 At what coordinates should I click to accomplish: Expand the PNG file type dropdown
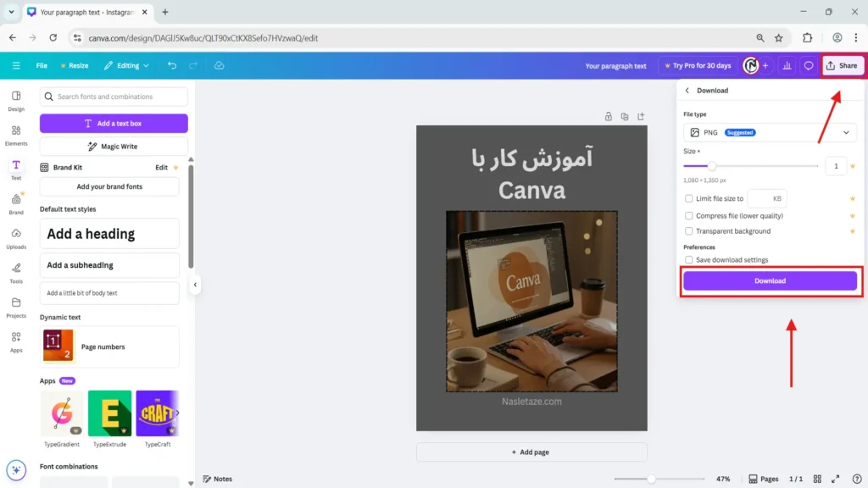[770, 132]
